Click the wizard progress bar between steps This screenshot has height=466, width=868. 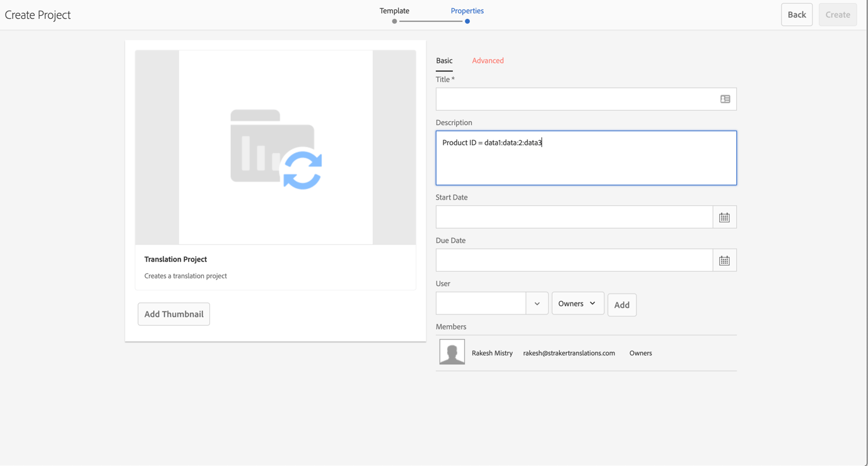(x=430, y=21)
